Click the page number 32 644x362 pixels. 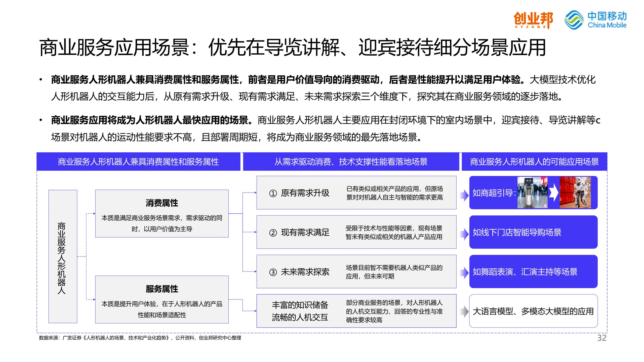pos(602,338)
